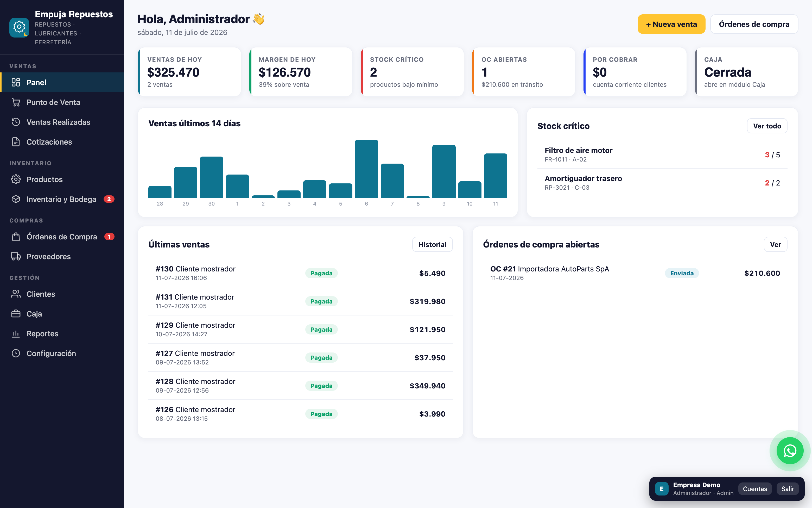
Task: Click the red badge on Inventario y Bodega
Action: click(109, 199)
